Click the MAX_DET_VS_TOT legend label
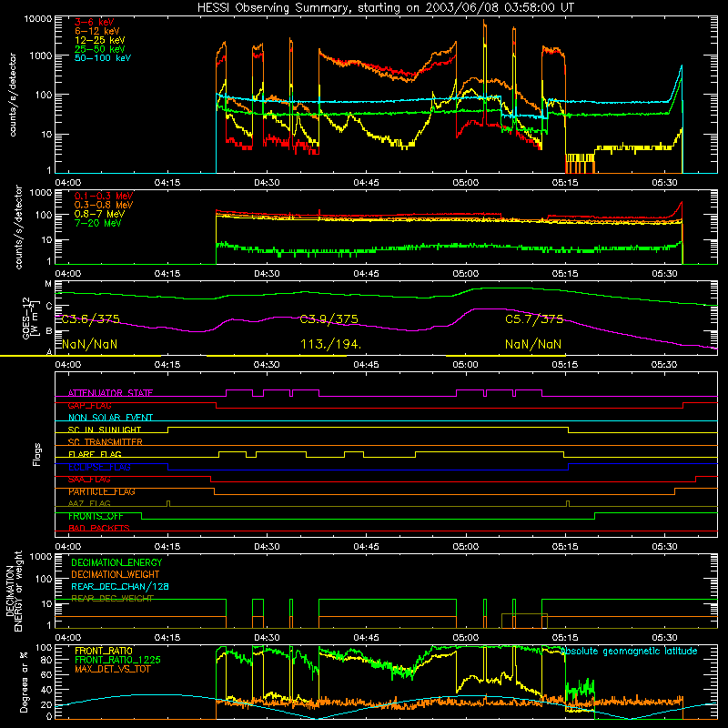Viewport: 728px width, 728px height. (112, 669)
